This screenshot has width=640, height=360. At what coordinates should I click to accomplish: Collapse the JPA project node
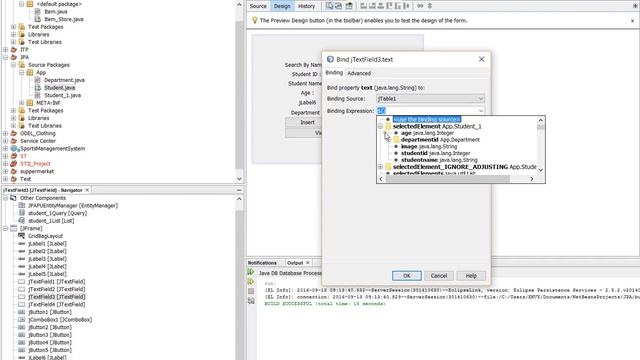pyautogui.click(x=6, y=57)
